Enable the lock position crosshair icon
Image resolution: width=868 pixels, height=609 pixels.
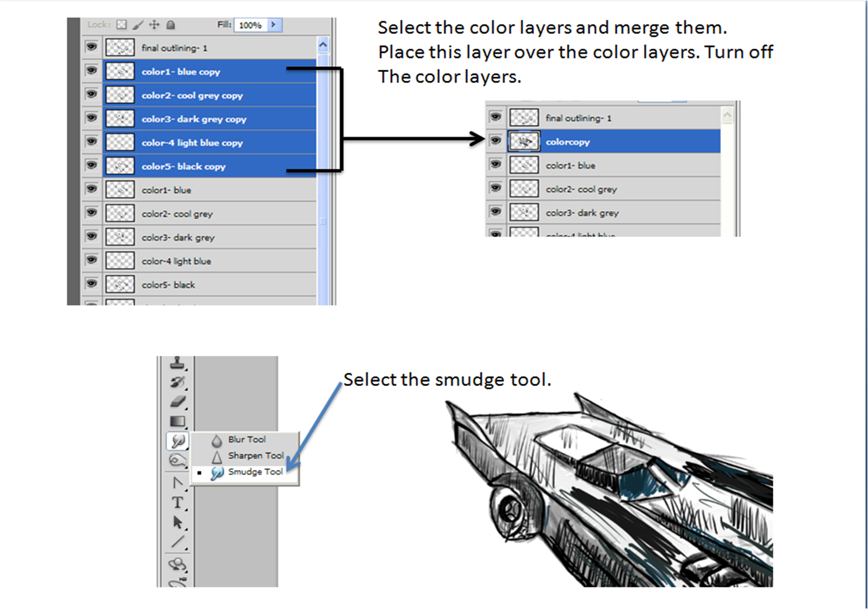tap(154, 24)
